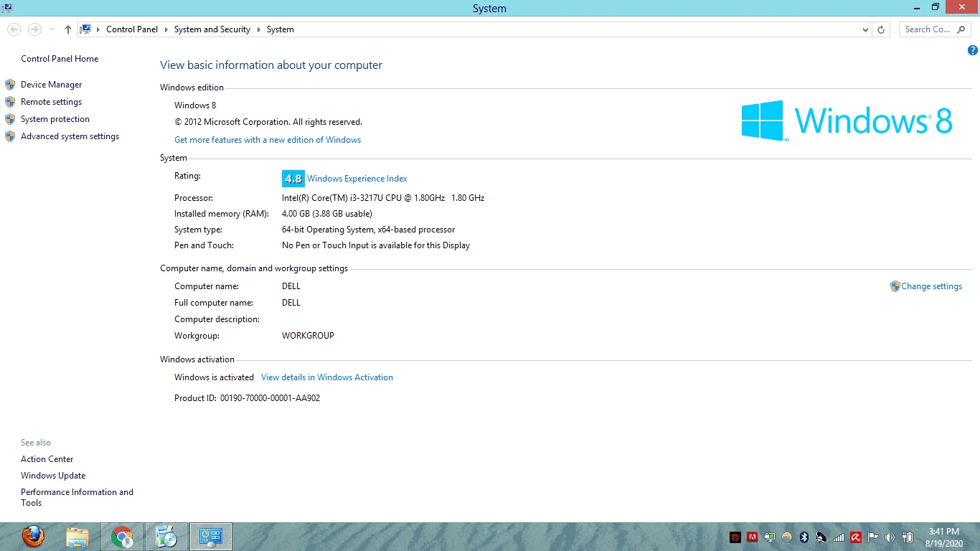This screenshot has width=980, height=551.
Task: Select the System breadcrumb
Action: [x=281, y=29]
